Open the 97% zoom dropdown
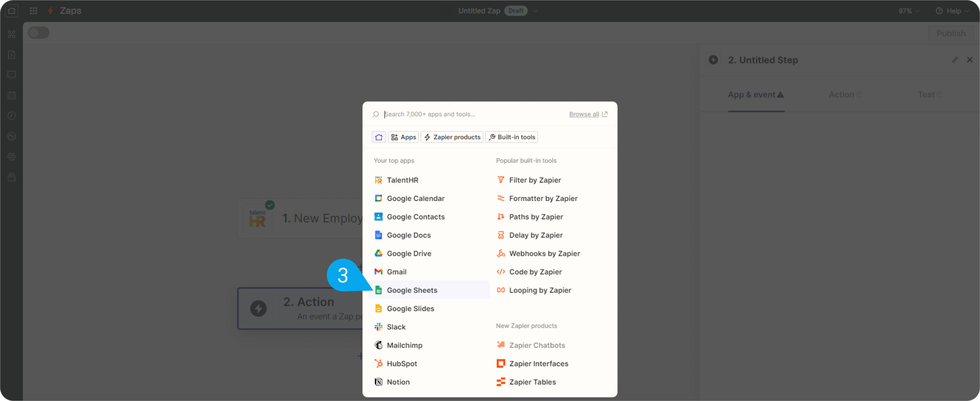The image size is (980, 401). tap(909, 11)
